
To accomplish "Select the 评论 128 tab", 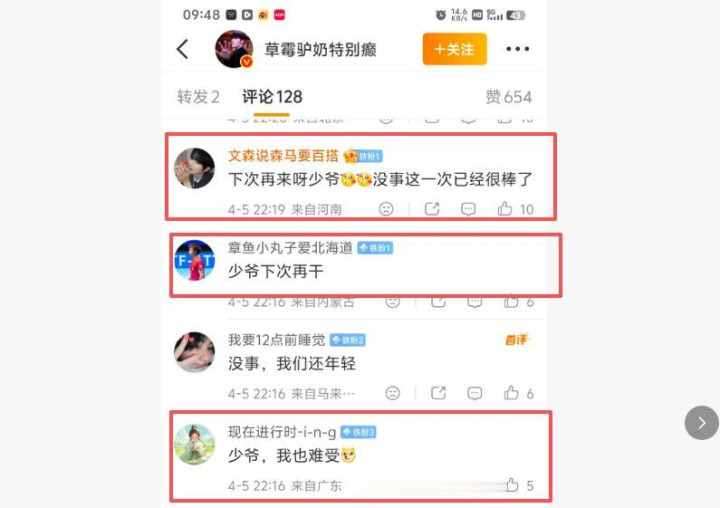I will (272, 97).
